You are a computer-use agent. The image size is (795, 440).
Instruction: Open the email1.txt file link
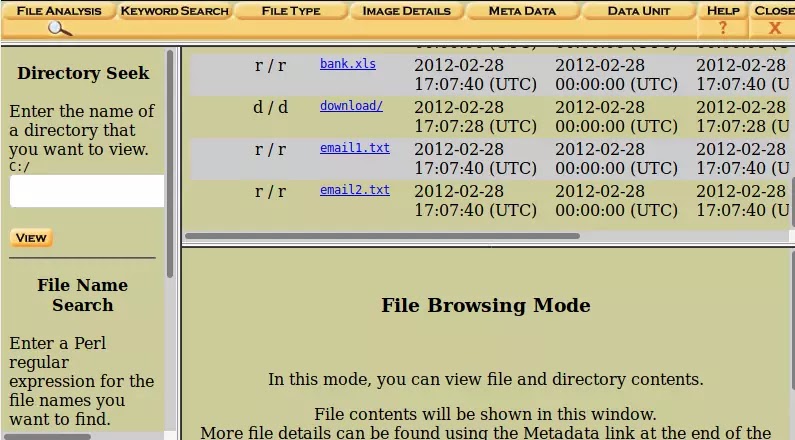(x=354, y=148)
